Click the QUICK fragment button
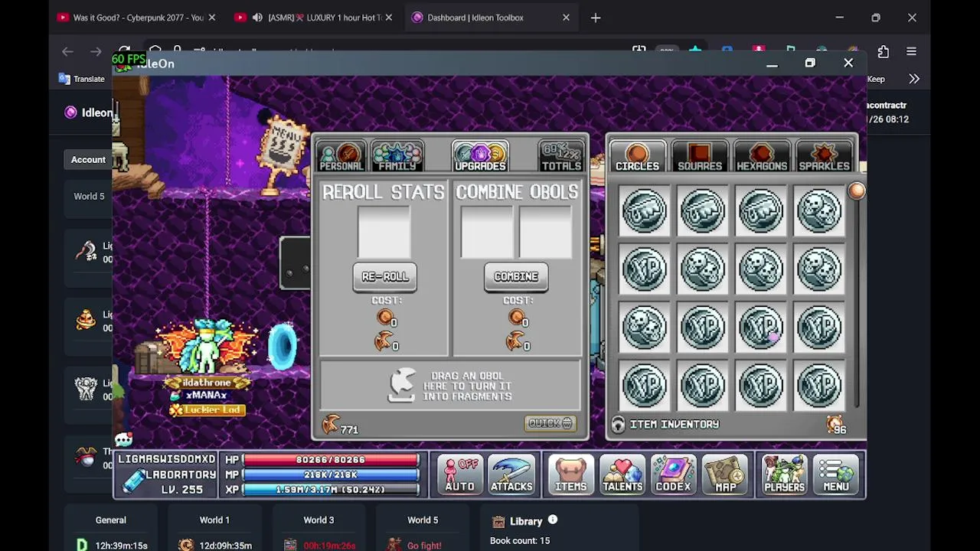 [550, 423]
